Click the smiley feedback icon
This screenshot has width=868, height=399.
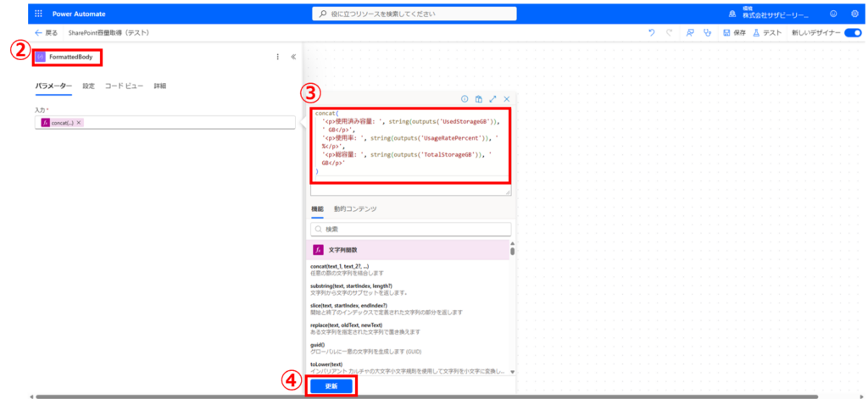point(832,14)
